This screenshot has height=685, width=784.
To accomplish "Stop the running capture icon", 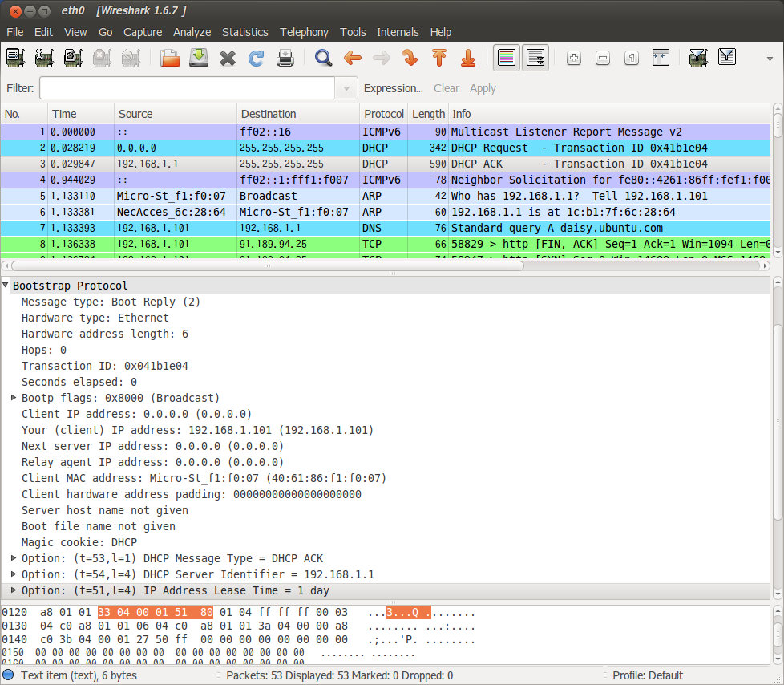I will coord(102,58).
